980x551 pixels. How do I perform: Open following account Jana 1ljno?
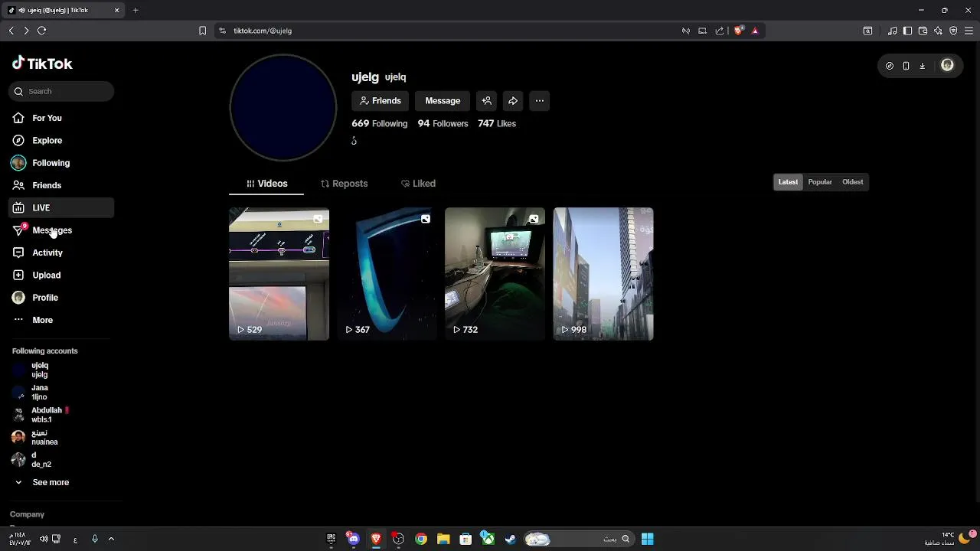38,393
